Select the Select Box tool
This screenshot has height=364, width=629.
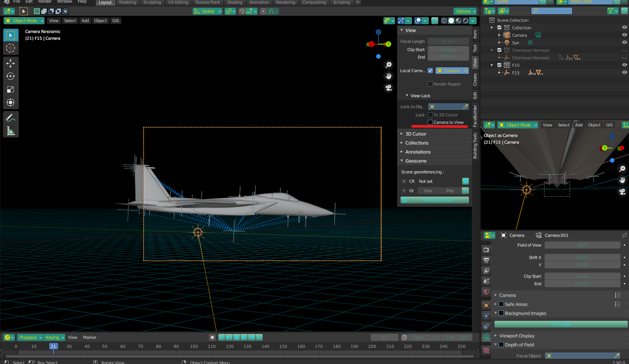tap(11, 35)
